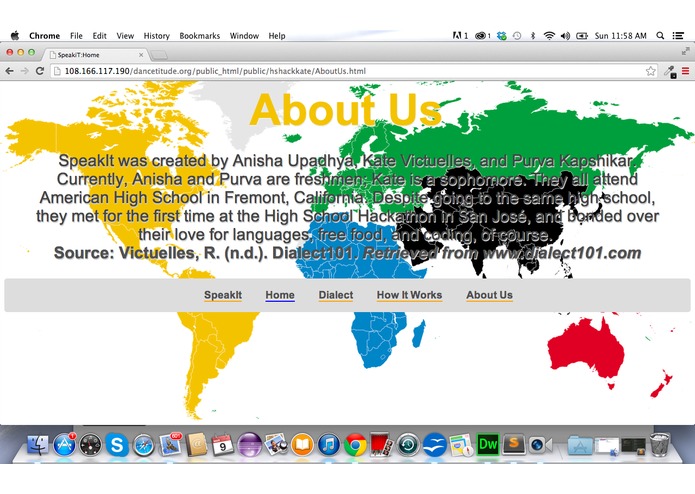Open the Time Machine menu bar icon

pyautogui.click(x=517, y=36)
